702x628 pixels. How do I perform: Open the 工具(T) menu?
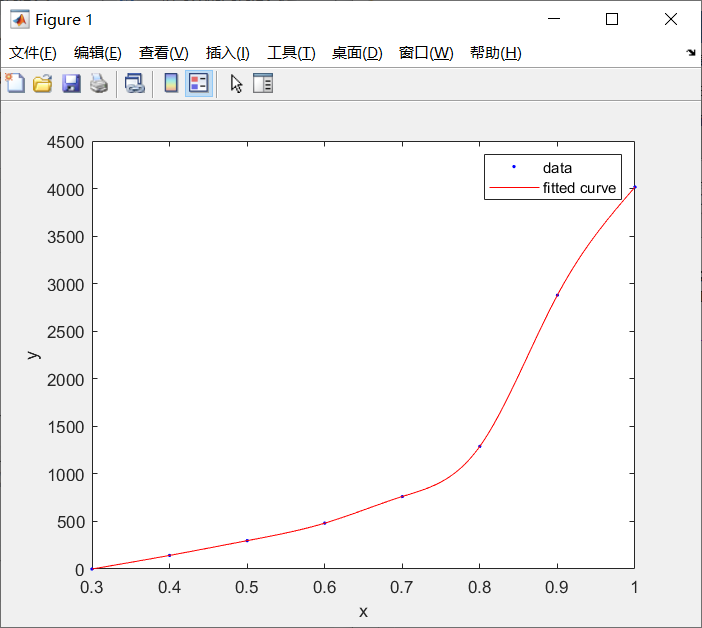point(291,53)
